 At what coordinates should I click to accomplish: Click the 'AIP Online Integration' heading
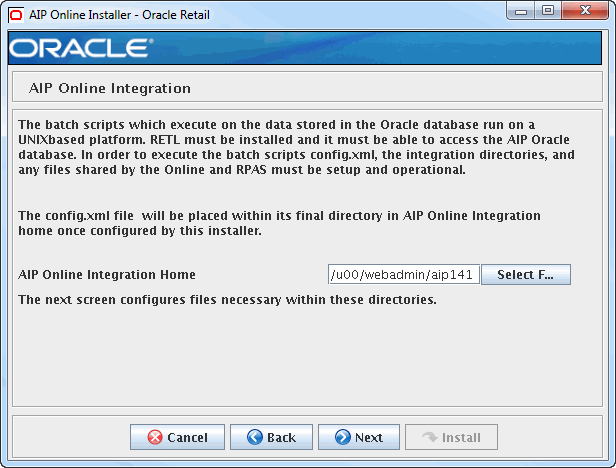pos(110,88)
